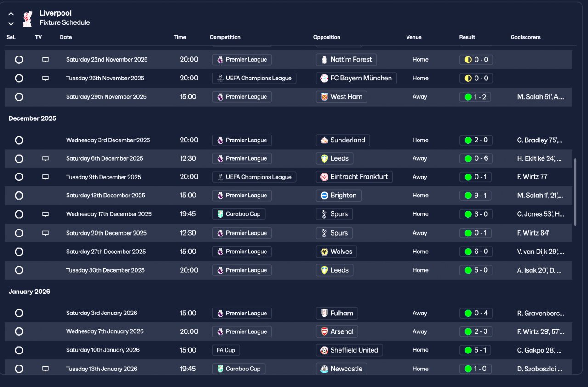Click the date "Saturday 13th December 2025"

tap(106, 196)
